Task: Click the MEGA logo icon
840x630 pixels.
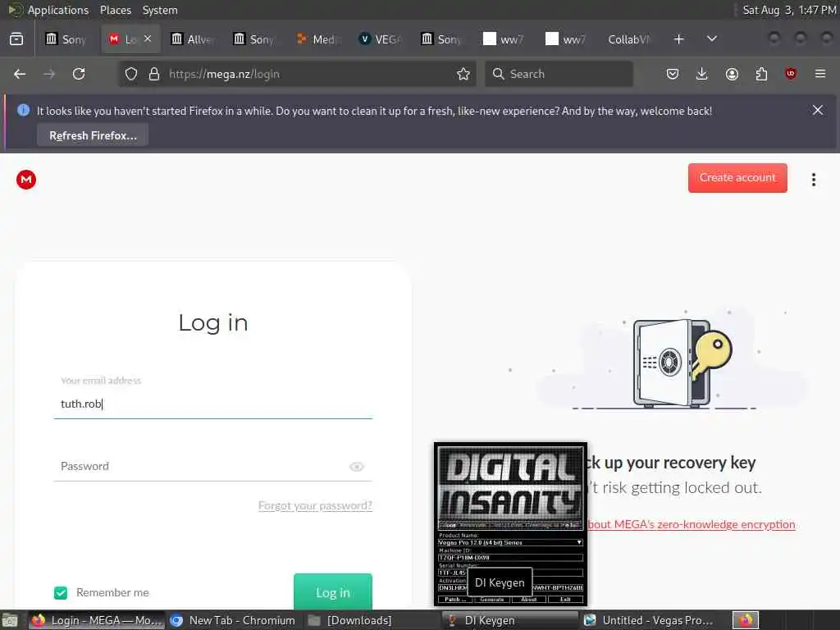Action: tap(26, 180)
